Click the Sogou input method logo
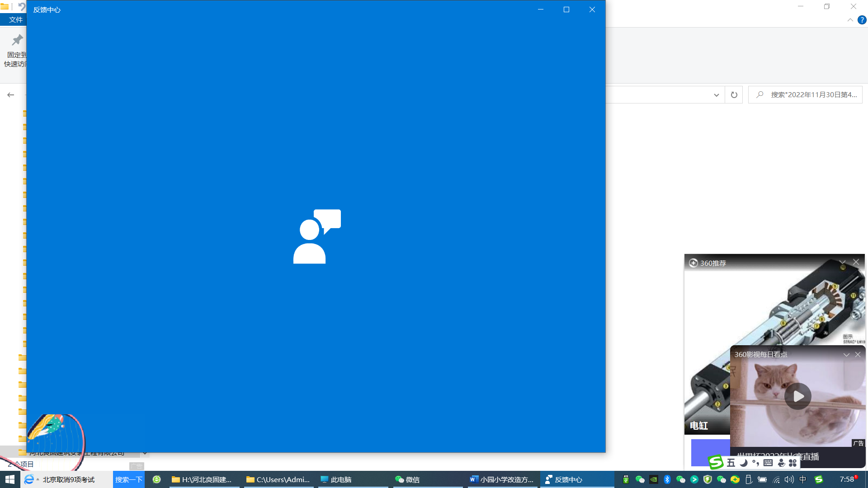This screenshot has height=488, width=868. (716, 462)
